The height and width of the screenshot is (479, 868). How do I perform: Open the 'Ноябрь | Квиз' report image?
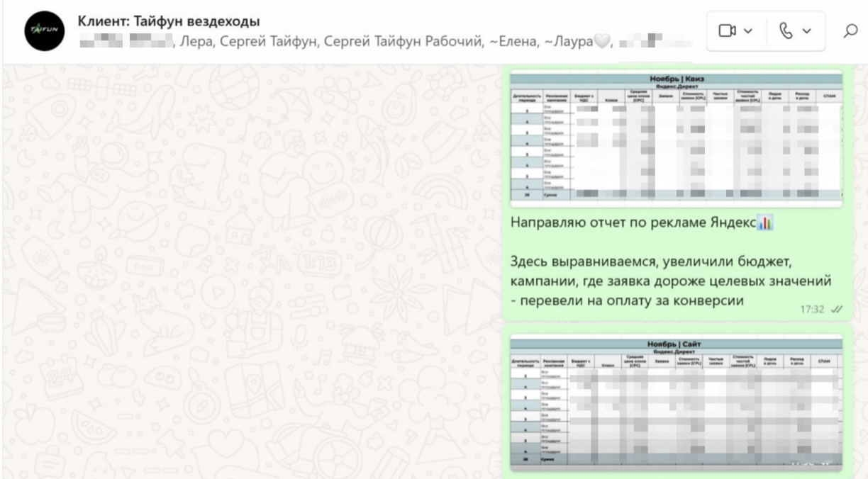point(676,138)
